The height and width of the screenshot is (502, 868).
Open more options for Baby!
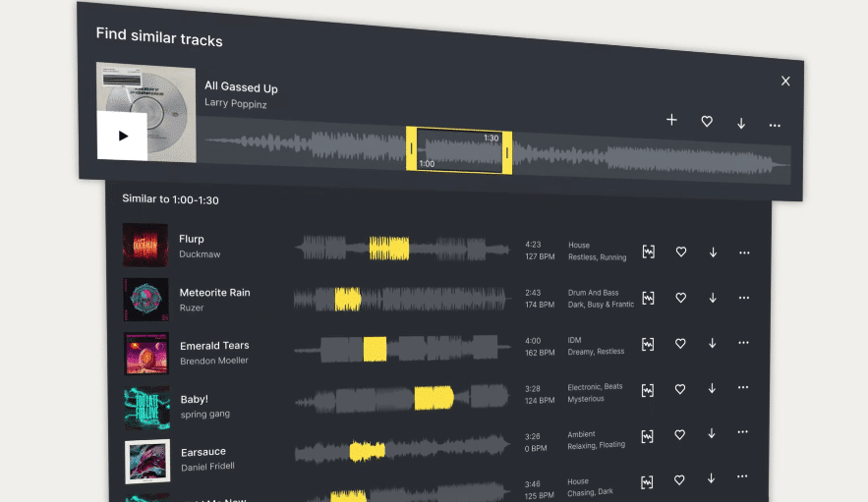pyautogui.click(x=743, y=387)
